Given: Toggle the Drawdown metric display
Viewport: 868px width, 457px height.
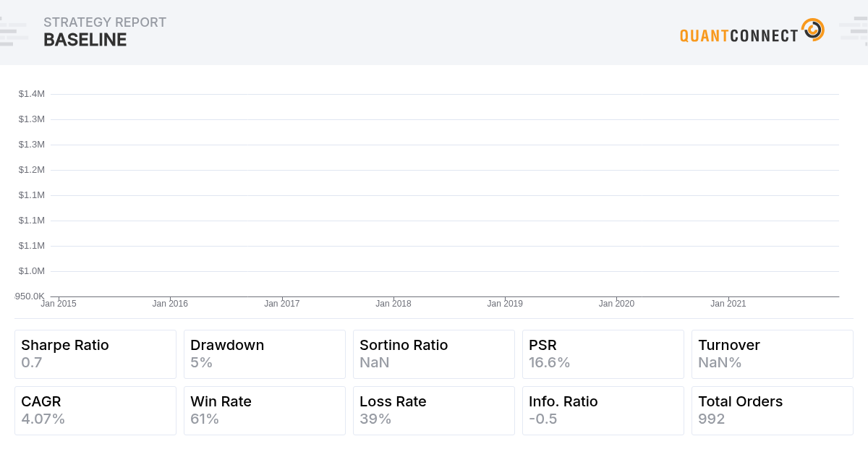Looking at the screenshot, I should pyautogui.click(x=264, y=354).
